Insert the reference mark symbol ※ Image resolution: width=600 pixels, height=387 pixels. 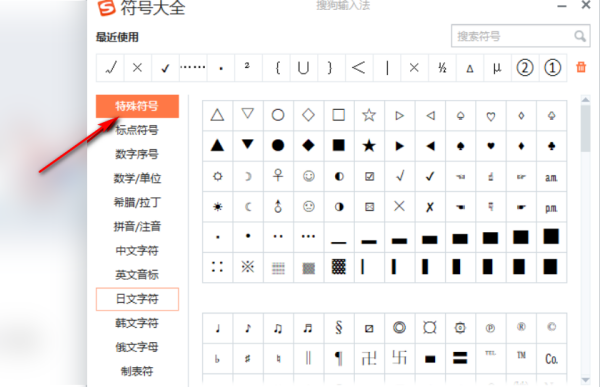248,267
